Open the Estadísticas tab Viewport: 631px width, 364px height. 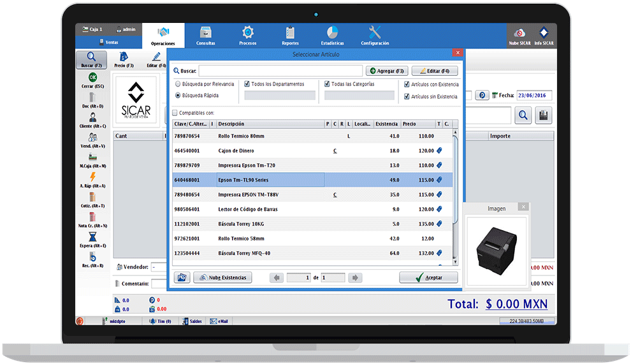pyautogui.click(x=333, y=36)
